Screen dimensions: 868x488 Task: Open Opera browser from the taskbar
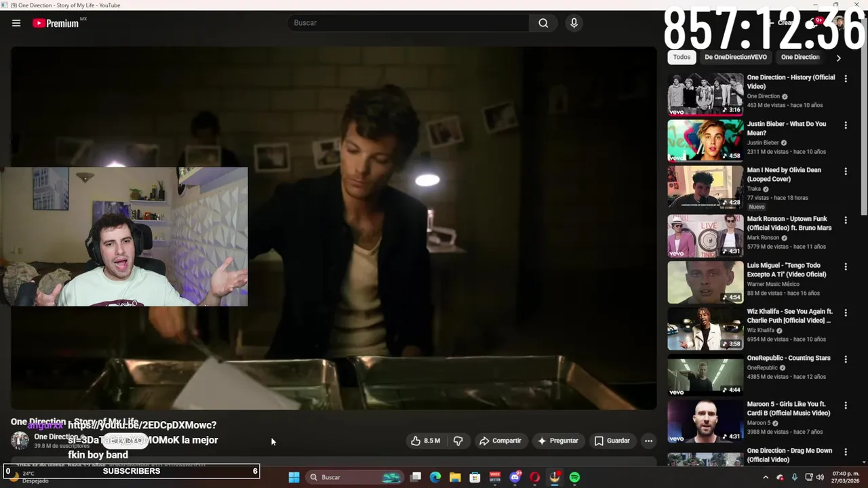tap(534, 477)
